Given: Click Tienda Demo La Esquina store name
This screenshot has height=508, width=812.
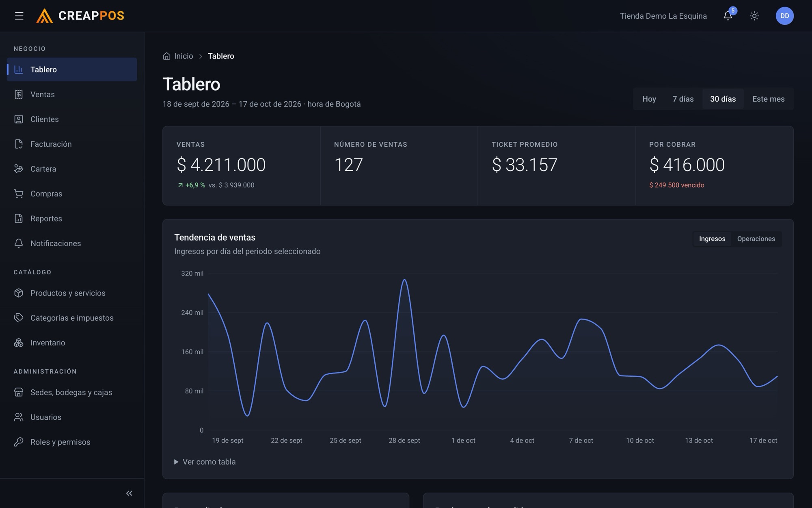Looking at the screenshot, I should [663, 16].
